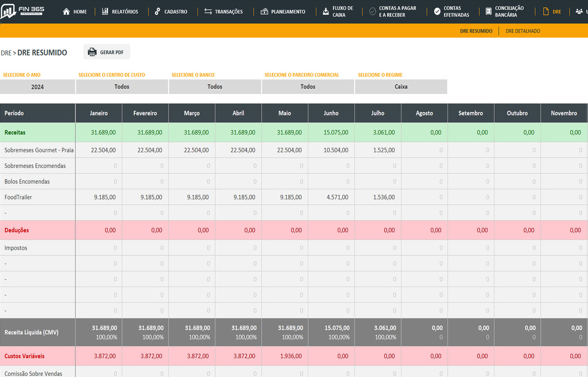
Task: Select Bolos Encomendas row label
Action: (x=27, y=182)
